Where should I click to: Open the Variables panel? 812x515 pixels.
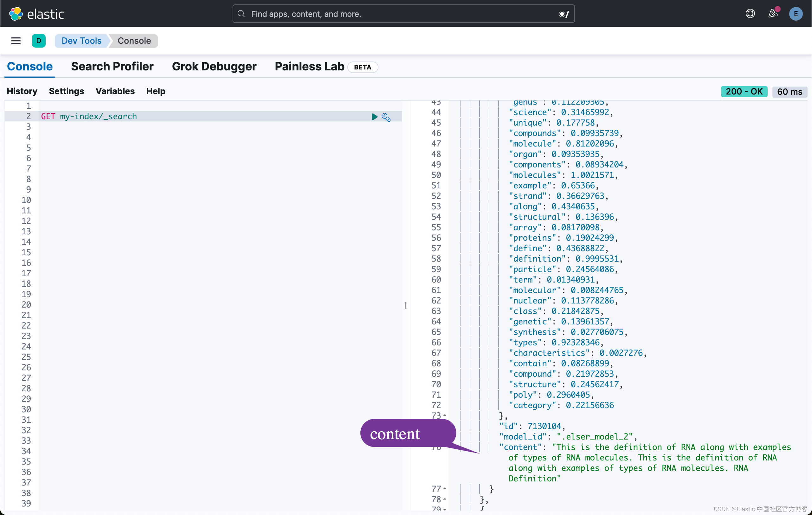click(x=115, y=91)
